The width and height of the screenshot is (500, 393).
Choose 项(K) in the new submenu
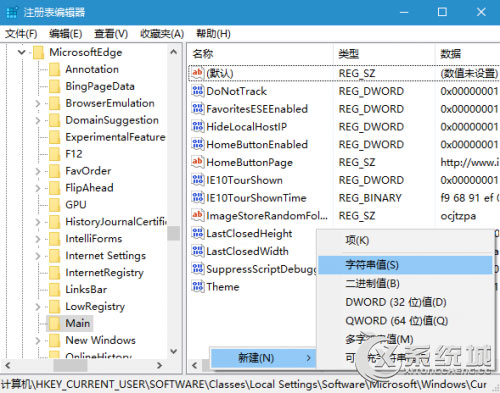(x=405, y=241)
